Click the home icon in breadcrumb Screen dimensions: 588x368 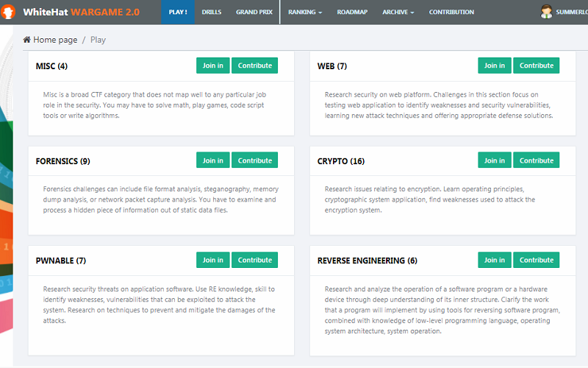[x=27, y=40]
